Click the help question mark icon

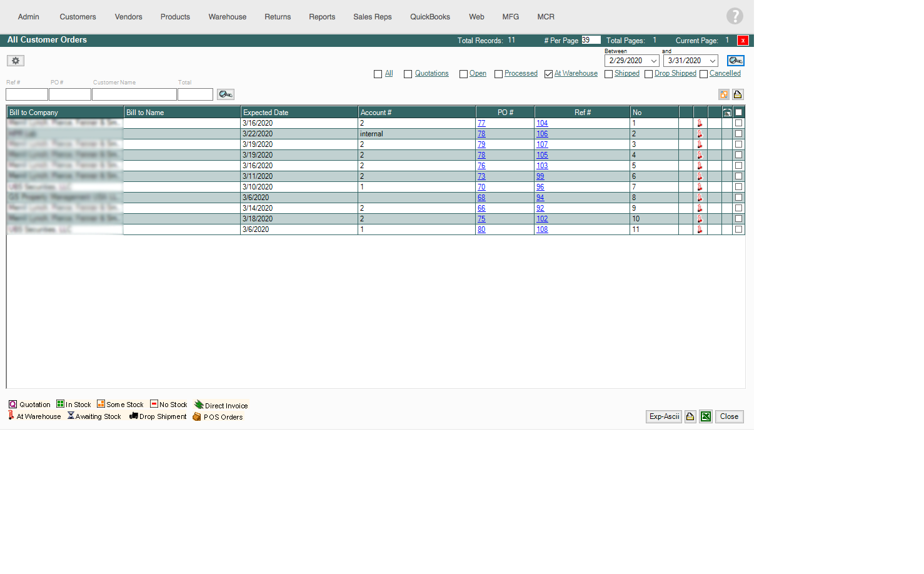pos(735,16)
